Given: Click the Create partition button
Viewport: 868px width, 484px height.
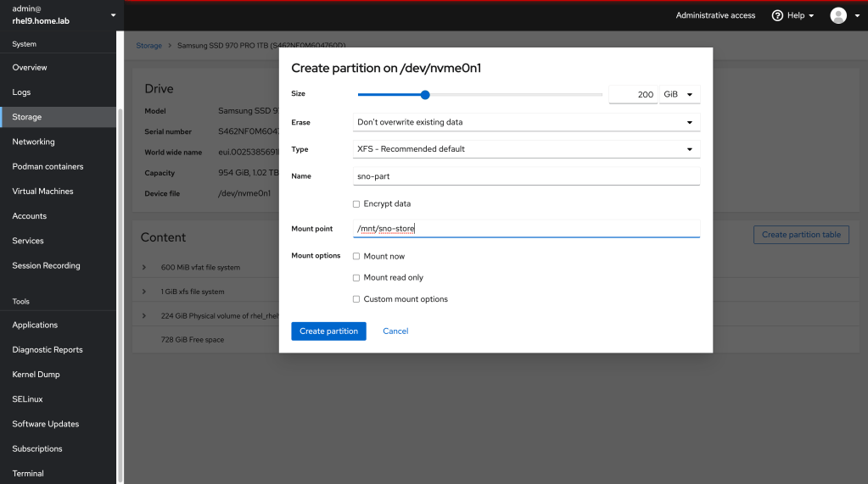Looking at the screenshot, I should [x=328, y=331].
